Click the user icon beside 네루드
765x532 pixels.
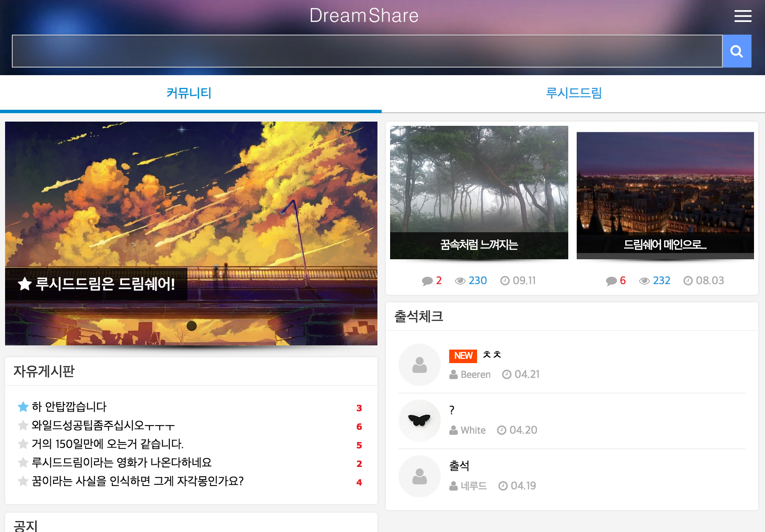pyautogui.click(x=453, y=486)
